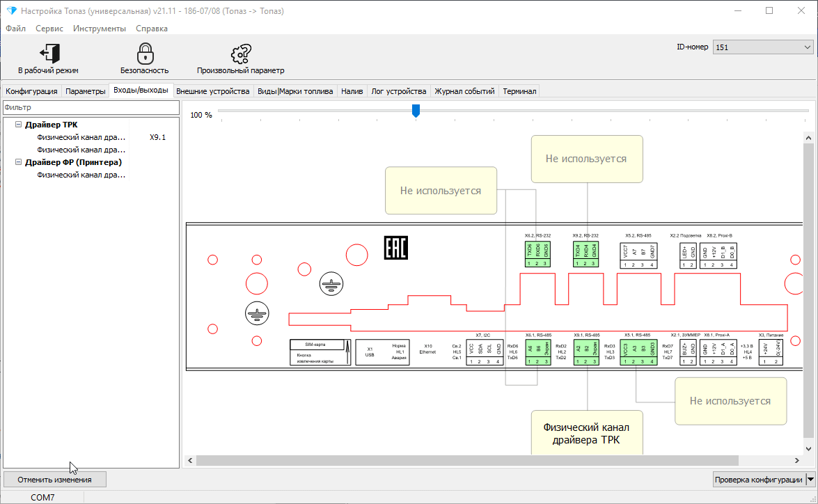The height and width of the screenshot is (504, 818).
Task: Click the SIM-карта slot block
Action: [320, 352]
